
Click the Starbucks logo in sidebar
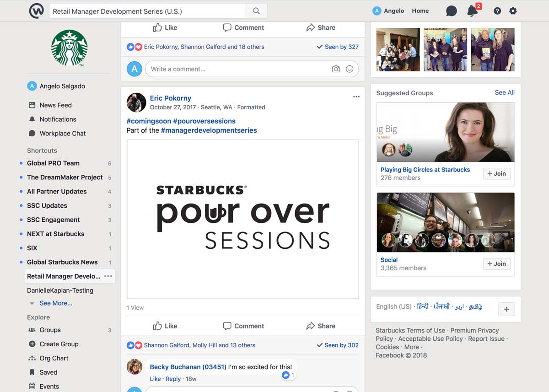[69, 48]
